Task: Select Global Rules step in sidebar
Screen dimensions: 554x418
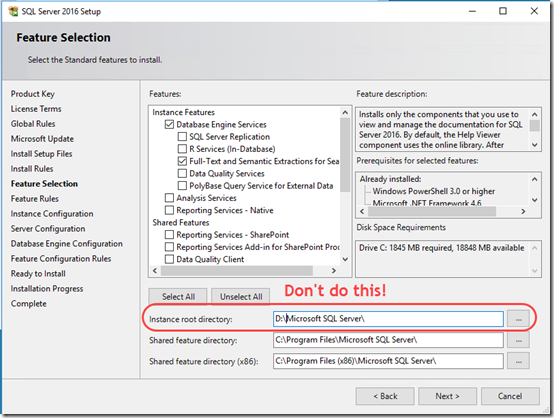Action: (x=33, y=124)
